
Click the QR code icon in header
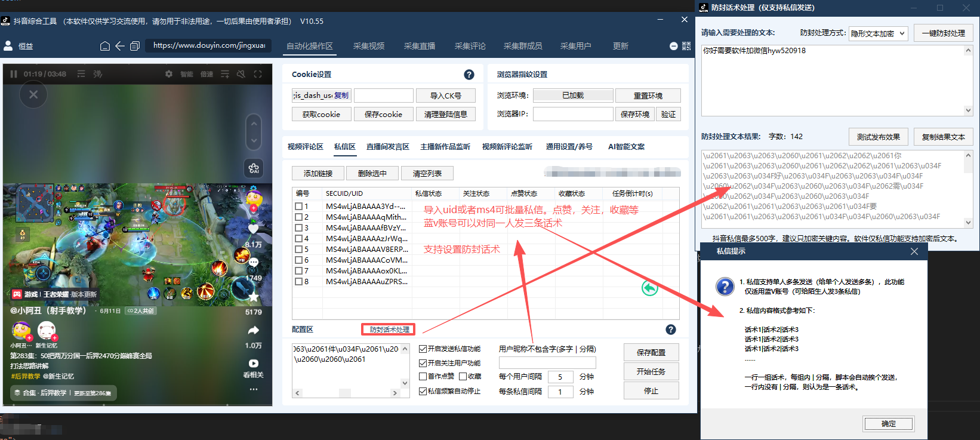point(686,46)
